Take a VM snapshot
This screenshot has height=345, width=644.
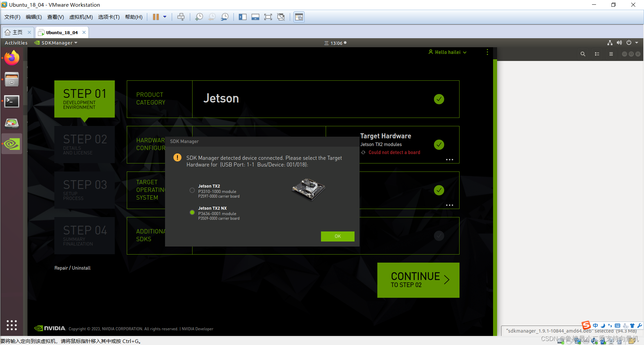(x=199, y=17)
